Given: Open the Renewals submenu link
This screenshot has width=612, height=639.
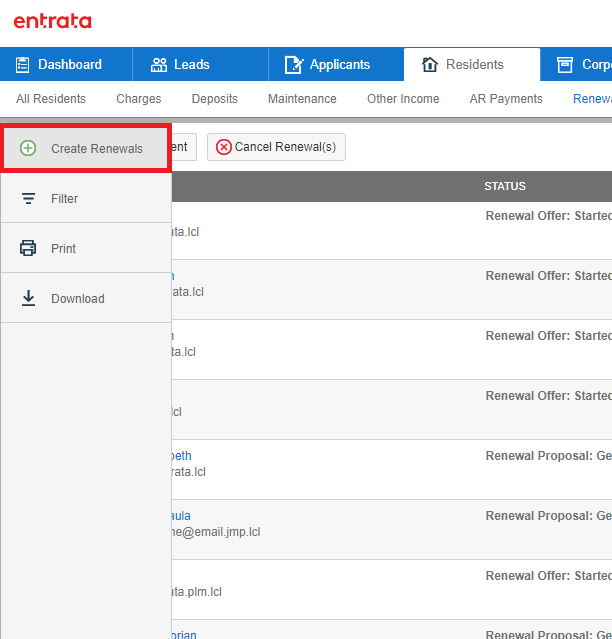Looking at the screenshot, I should pyautogui.click(x=592, y=99).
